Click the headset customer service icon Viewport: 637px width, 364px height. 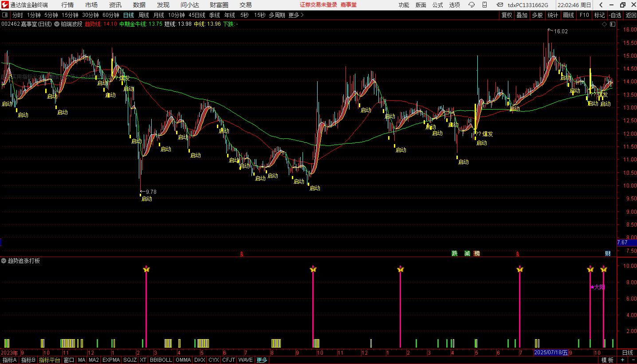click(472, 5)
